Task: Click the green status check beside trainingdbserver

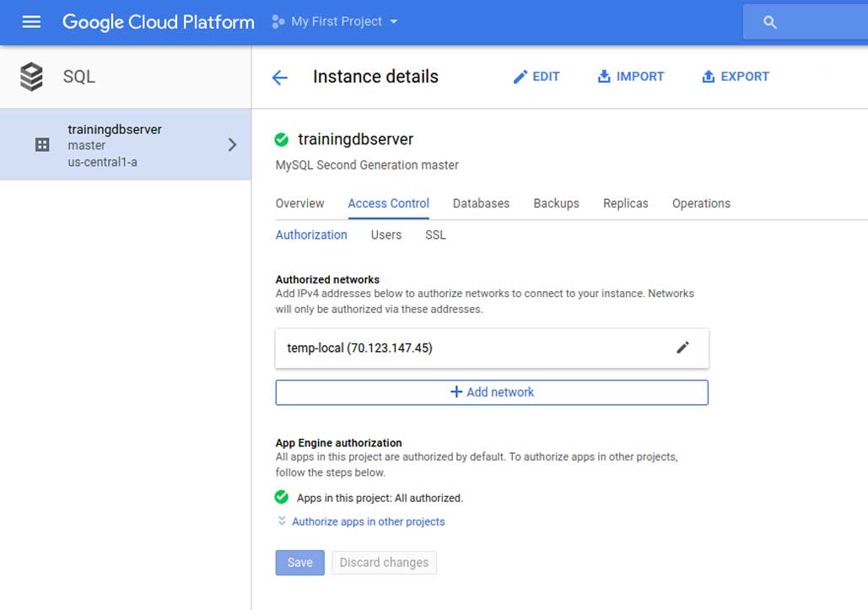Action: pos(281,139)
